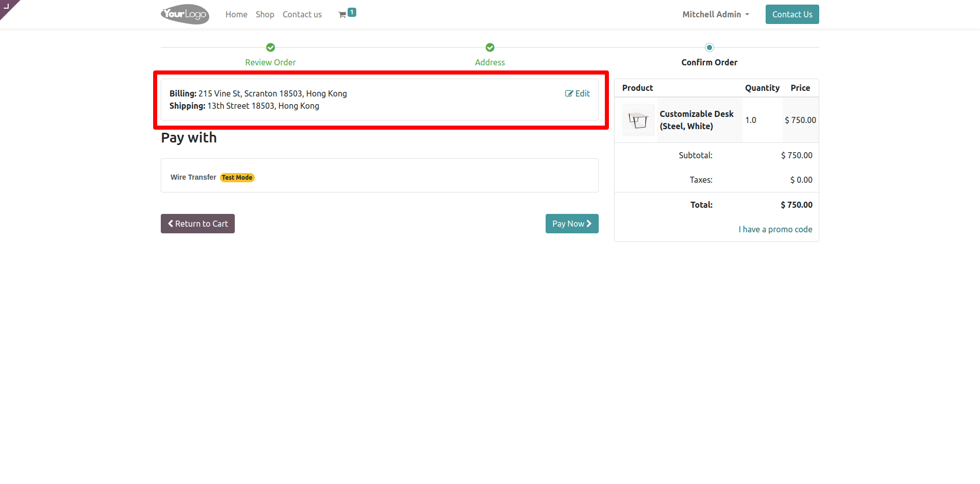Click the Pay Now button
Screen dimensions: 980x484
[572, 224]
